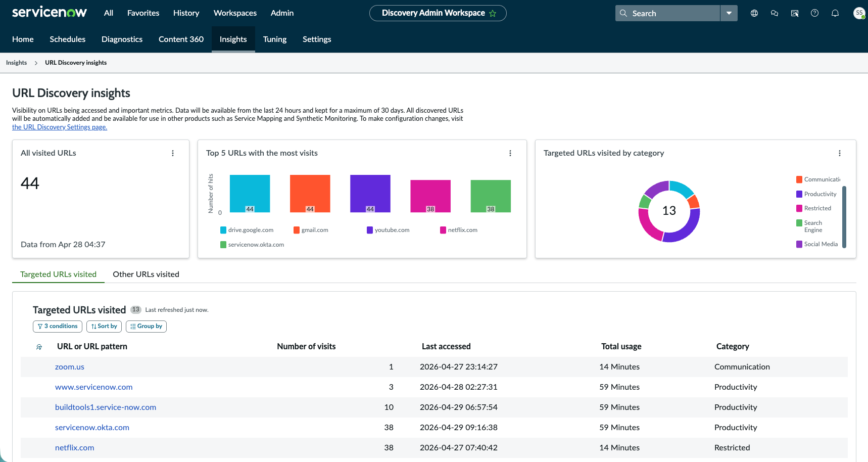Sort by Number of visits column header

tap(306, 347)
